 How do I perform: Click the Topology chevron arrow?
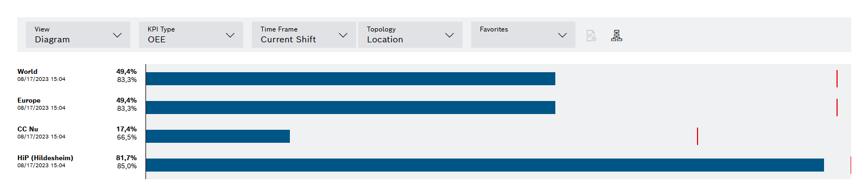(x=449, y=35)
